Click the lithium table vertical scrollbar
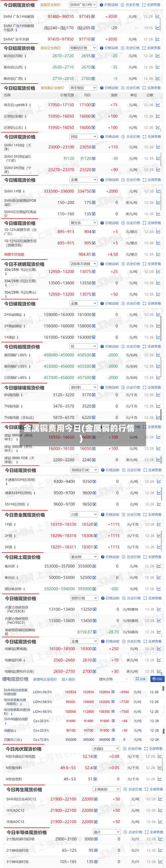 (x=164, y=688)
